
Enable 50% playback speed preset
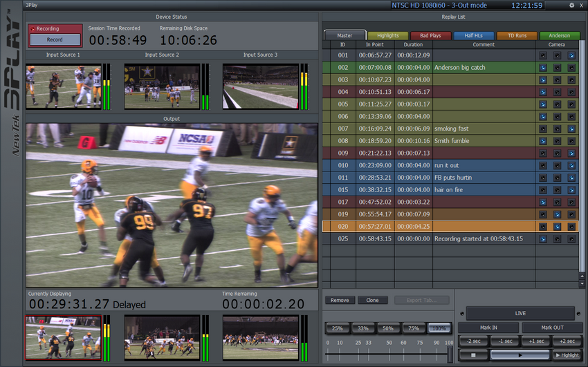(x=389, y=328)
